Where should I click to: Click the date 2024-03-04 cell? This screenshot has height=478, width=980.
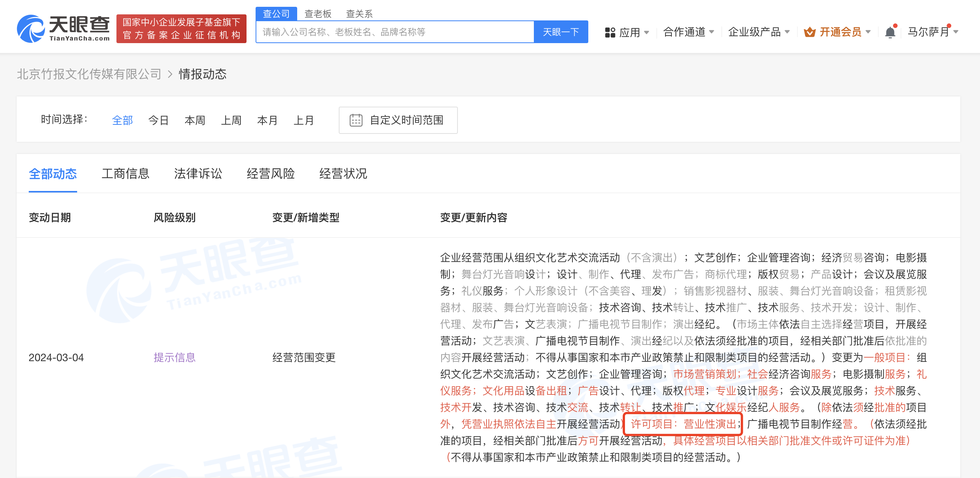pos(56,358)
